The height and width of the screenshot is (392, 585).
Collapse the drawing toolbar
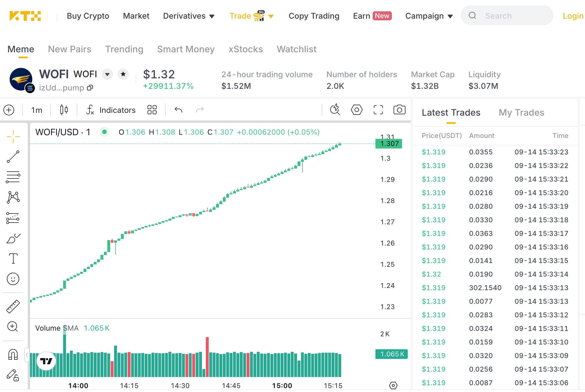(27, 355)
